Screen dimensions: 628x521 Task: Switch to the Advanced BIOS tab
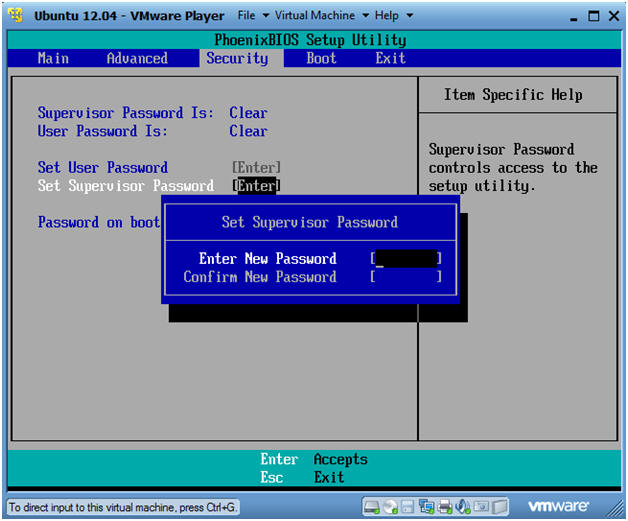pos(137,58)
